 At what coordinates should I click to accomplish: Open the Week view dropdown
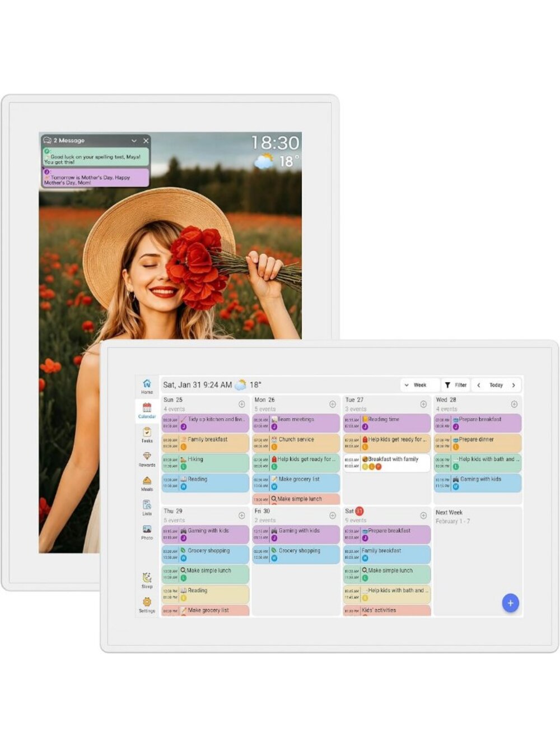click(419, 385)
